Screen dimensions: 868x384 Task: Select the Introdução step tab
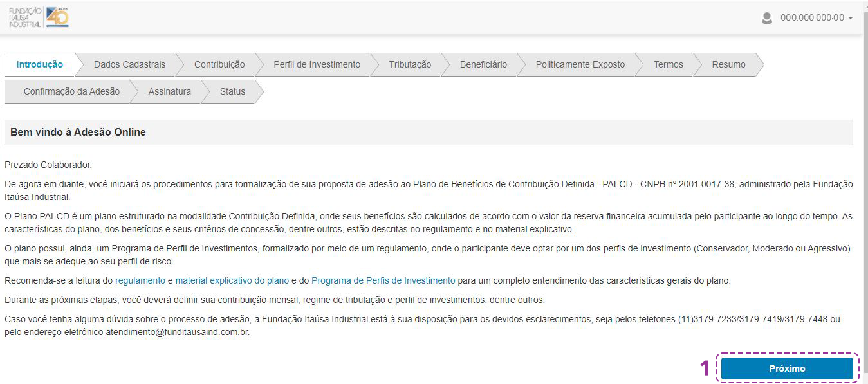(40, 64)
